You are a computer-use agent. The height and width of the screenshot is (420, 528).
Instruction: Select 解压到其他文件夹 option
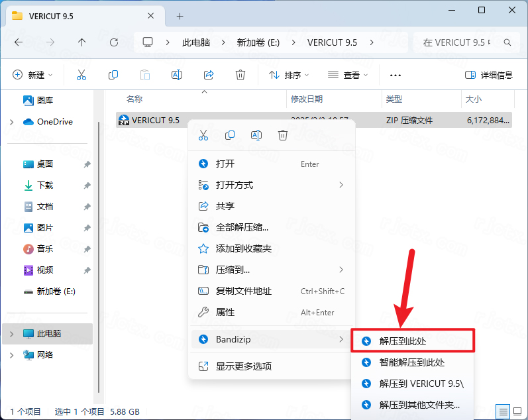413,405
